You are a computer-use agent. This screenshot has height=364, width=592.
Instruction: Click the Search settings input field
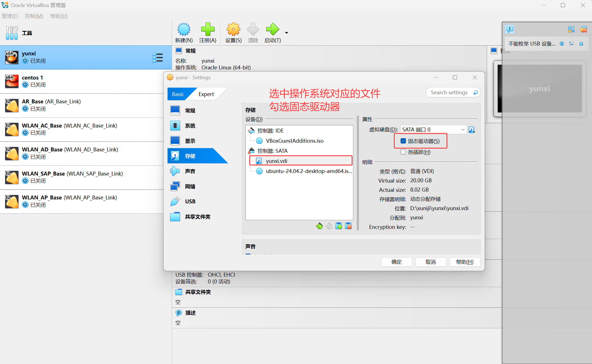click(449, 92)
